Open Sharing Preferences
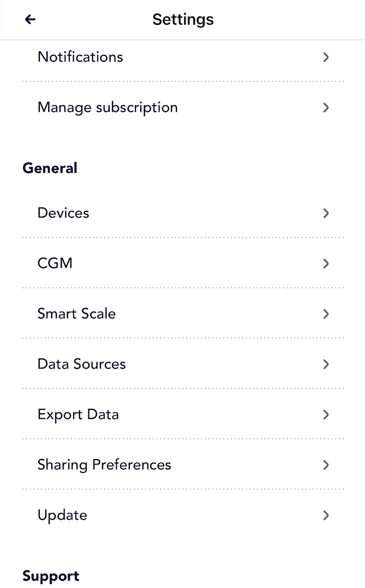 point(104,465)
